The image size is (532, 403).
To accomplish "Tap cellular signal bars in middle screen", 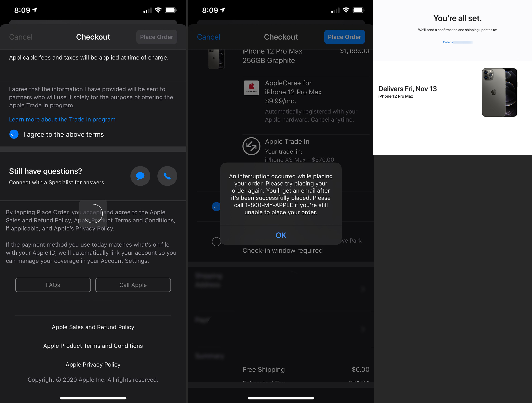I will tap(335, 10).
